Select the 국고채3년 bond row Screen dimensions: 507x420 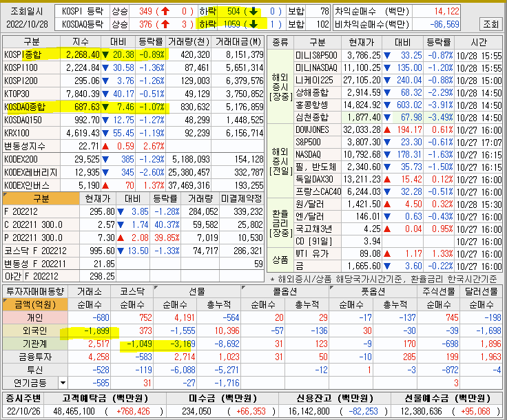(x=398, y=229)
